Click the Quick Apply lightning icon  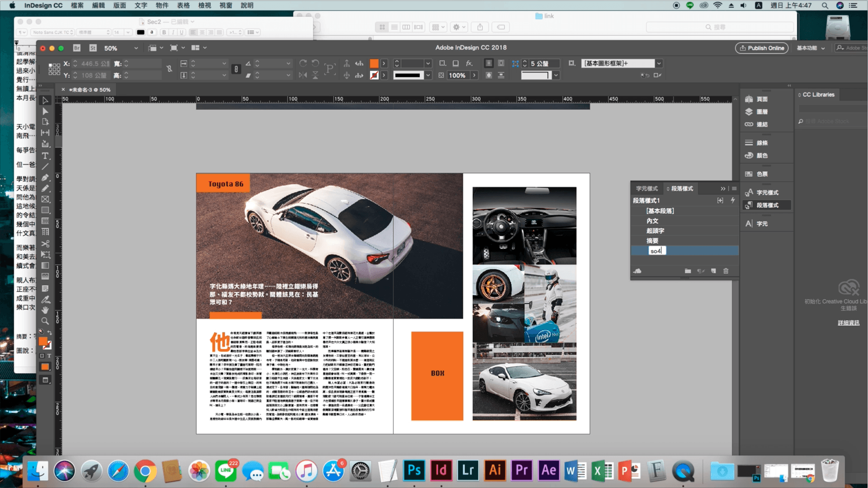[x=732, y=200]
